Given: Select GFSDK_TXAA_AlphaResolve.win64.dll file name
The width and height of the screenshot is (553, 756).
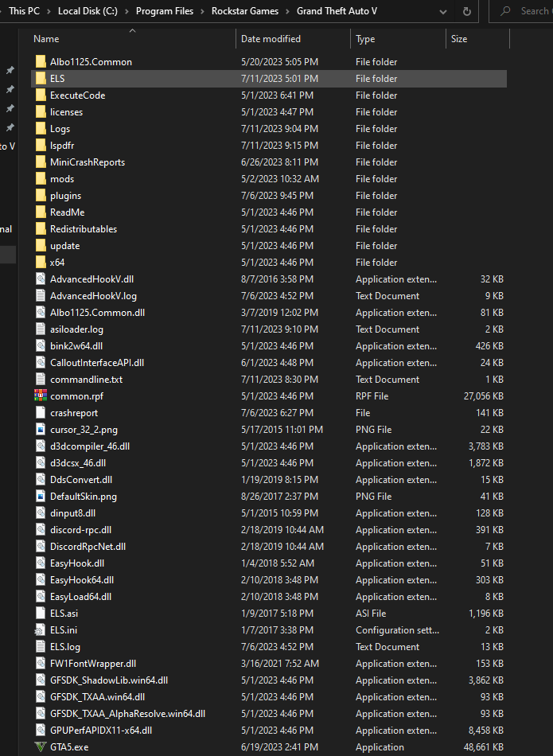Looking at the screenshot, I should [128, 714].
